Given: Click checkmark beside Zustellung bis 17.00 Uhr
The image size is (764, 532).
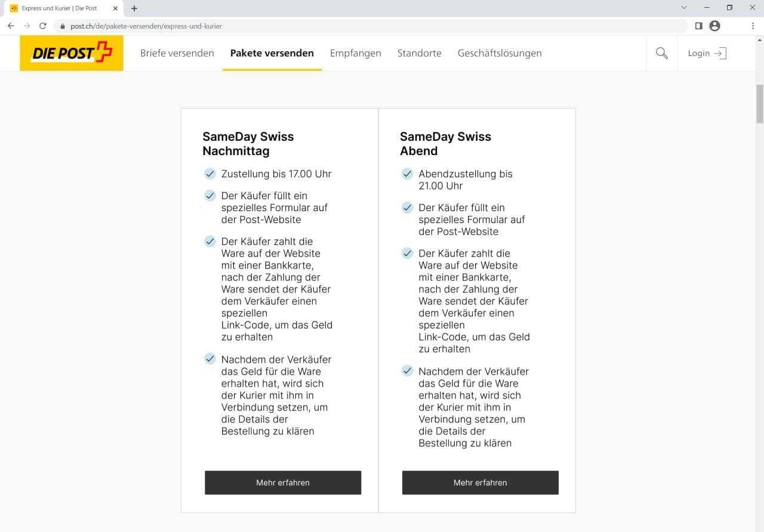Looking at the screenshot, I should click(x=210, y=174).
